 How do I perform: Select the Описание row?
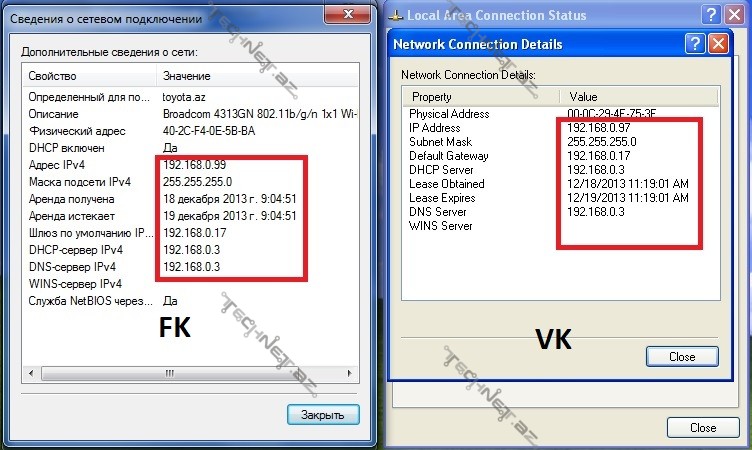[191, 114]
